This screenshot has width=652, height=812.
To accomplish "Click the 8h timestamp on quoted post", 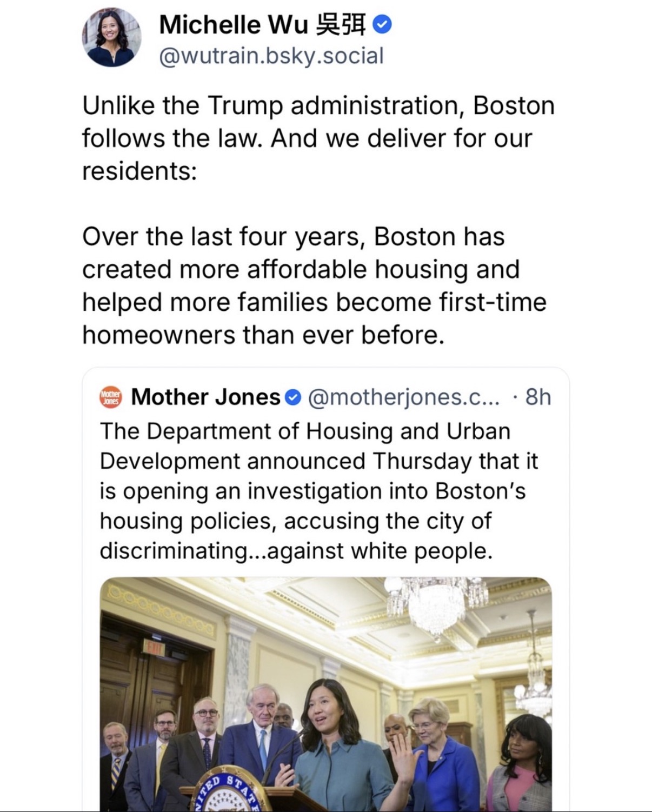I will 538,397.
